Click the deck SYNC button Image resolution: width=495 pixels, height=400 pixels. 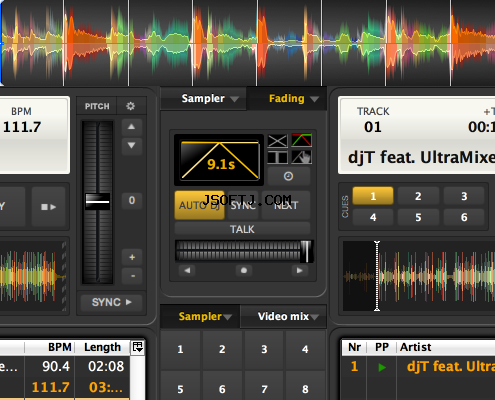pos(111,302)
